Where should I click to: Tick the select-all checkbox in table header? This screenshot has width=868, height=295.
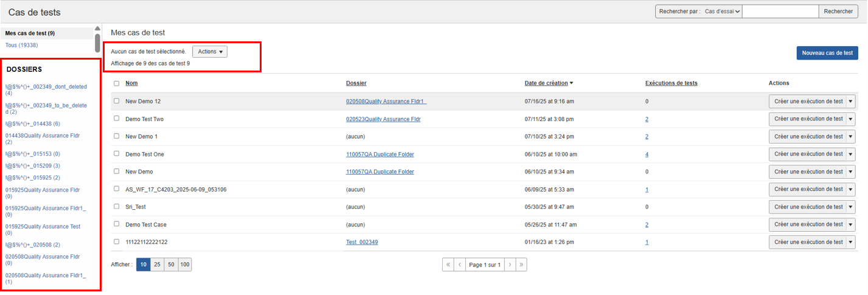click(116, 83)
